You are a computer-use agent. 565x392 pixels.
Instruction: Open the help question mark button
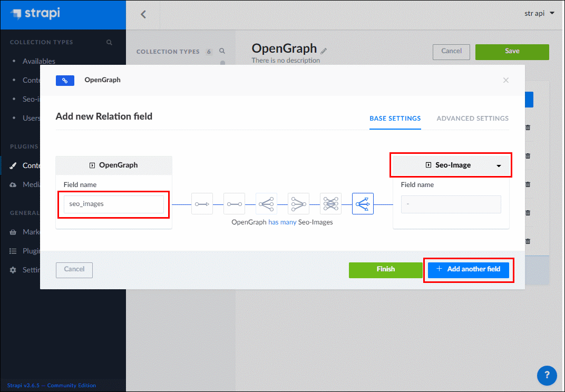pyautogui.click(x=547, y=375)
